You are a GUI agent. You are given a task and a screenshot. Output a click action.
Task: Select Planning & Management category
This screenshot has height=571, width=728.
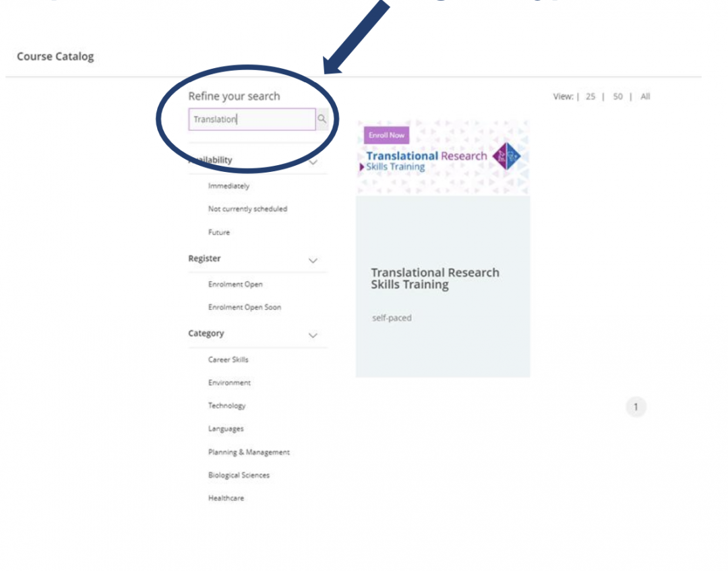coord(249,452)
